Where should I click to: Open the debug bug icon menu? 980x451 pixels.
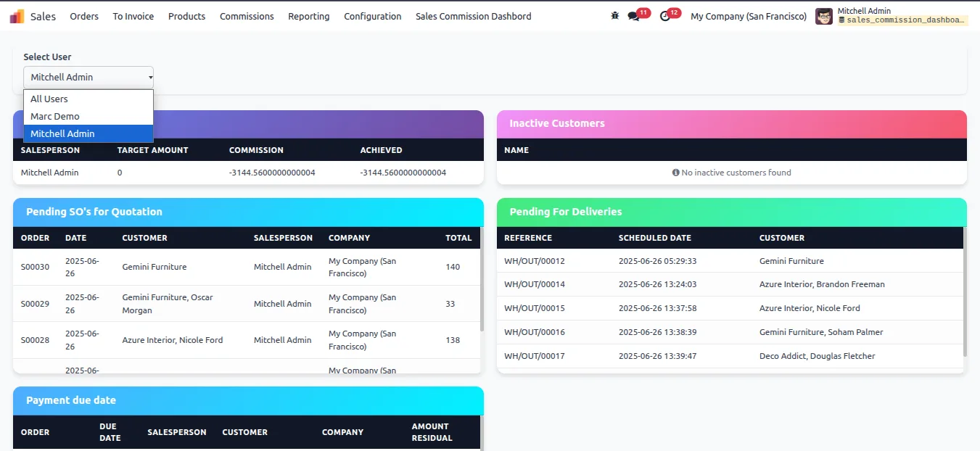[x=615, y=16]
